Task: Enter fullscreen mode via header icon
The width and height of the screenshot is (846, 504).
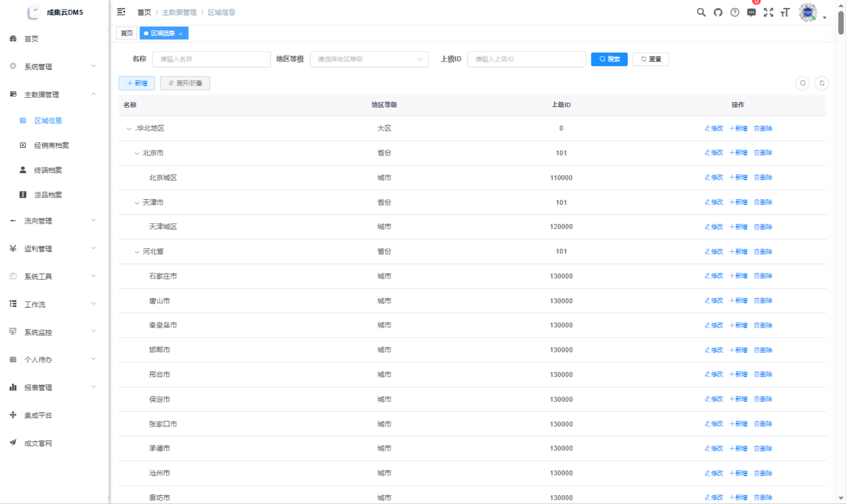Action: coord(768,12)
